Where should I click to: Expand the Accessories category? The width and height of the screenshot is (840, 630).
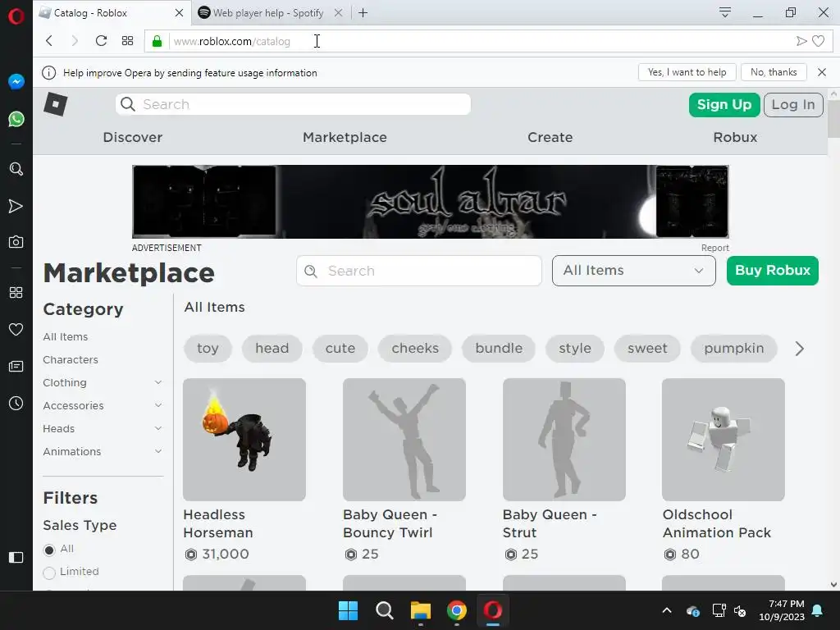(x=158, y=405)
